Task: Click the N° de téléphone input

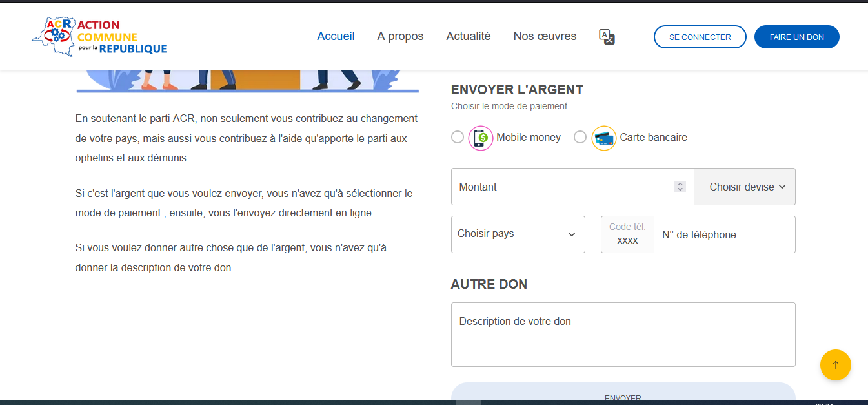Action: (723, 234)
